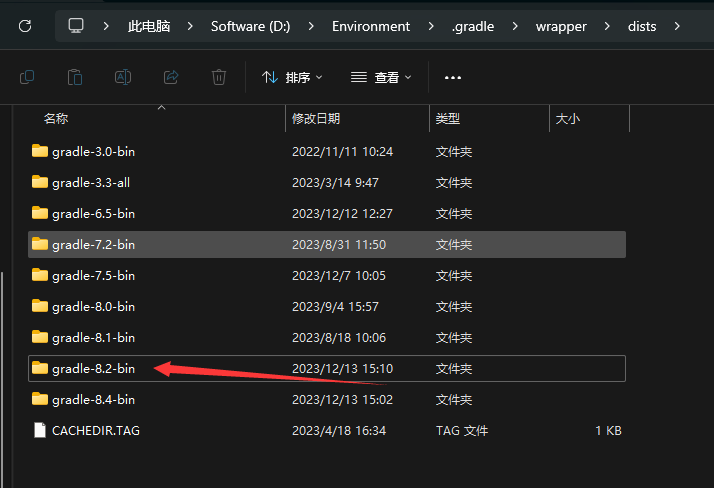The image size is (714, 488).
Task: Click date 2023/12/12 12:27
Action: [342, 214]
